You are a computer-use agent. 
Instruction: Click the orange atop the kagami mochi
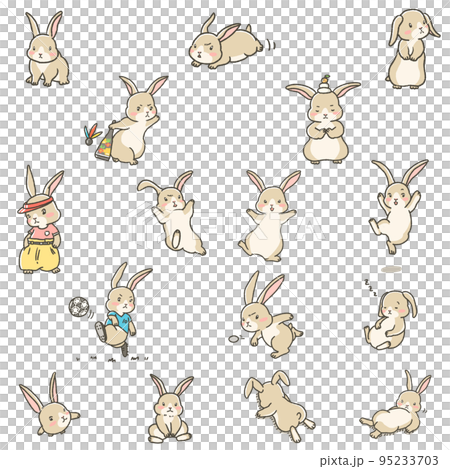point(325,80)
